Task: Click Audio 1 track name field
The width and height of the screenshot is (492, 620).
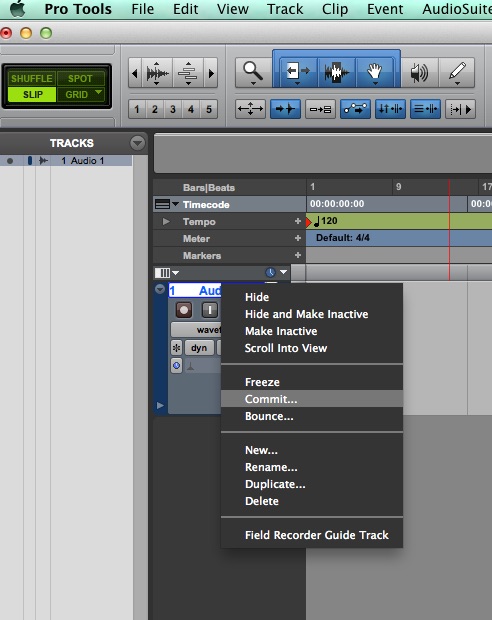Action: 195,291
